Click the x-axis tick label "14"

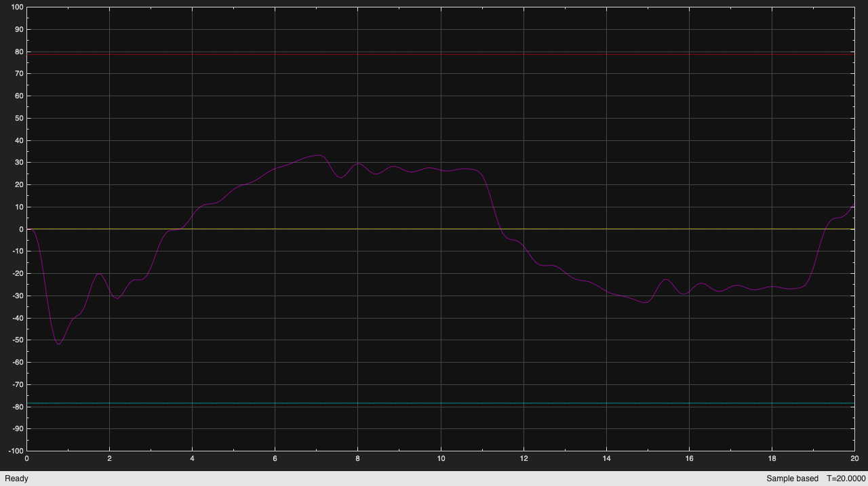pos(606,458)
